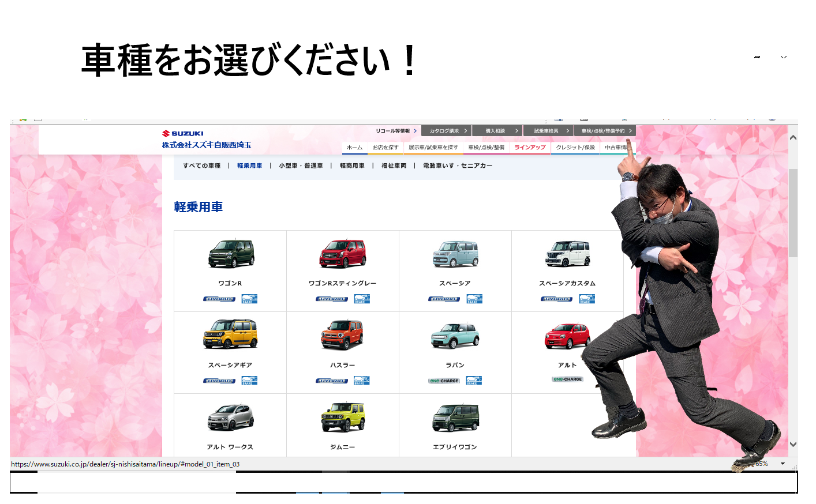Click HYBRID badge under スペーシアカスタム
816x504 pixels.
click(557, 299)
